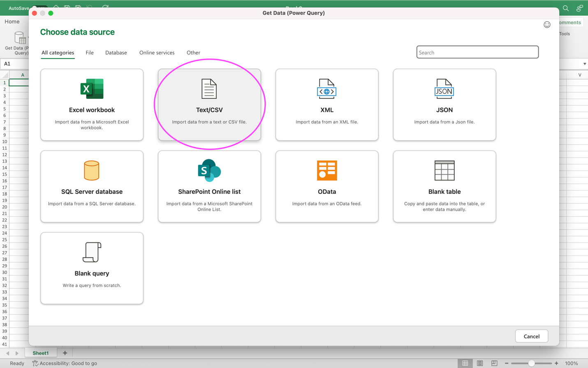
Task: Choose the JSON file source icon
Action: [x=444, y=89]
